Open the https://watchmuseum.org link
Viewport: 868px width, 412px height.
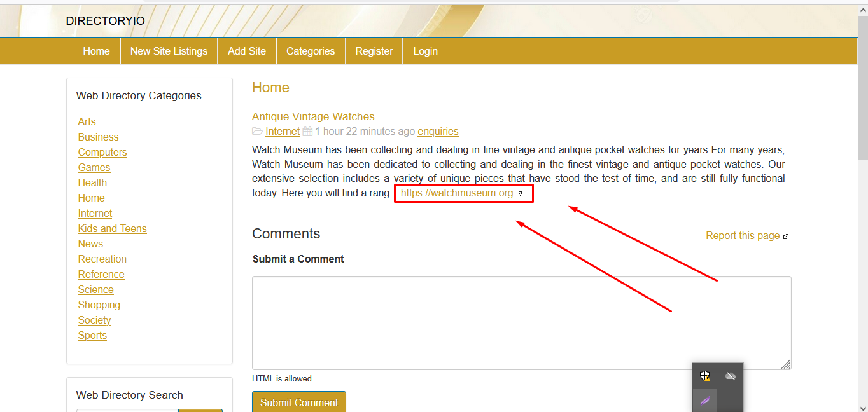tap(456, 193)
